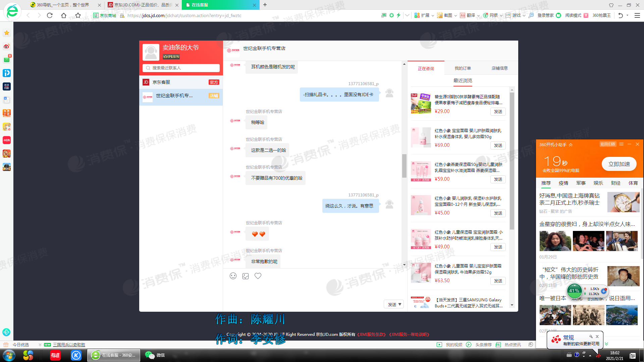Click 立即加速 button in 360 helper

(618, 164)
